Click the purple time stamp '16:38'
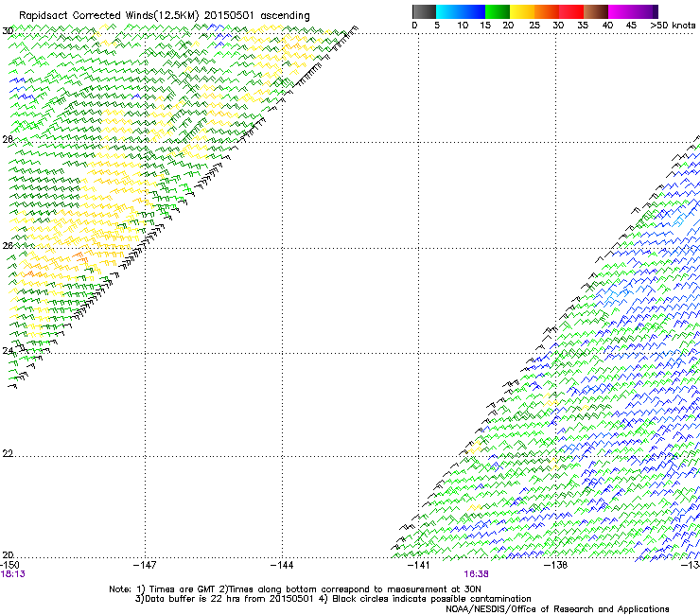The image size is (700, 615). point(476,574)
